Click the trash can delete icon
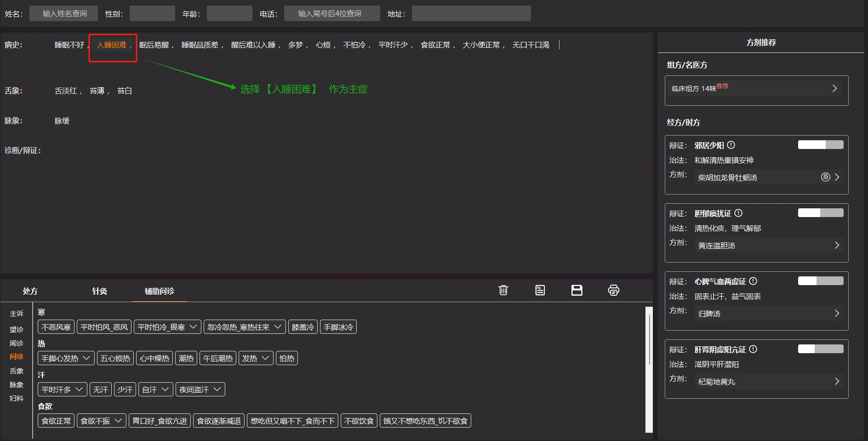 coord(503,290)
